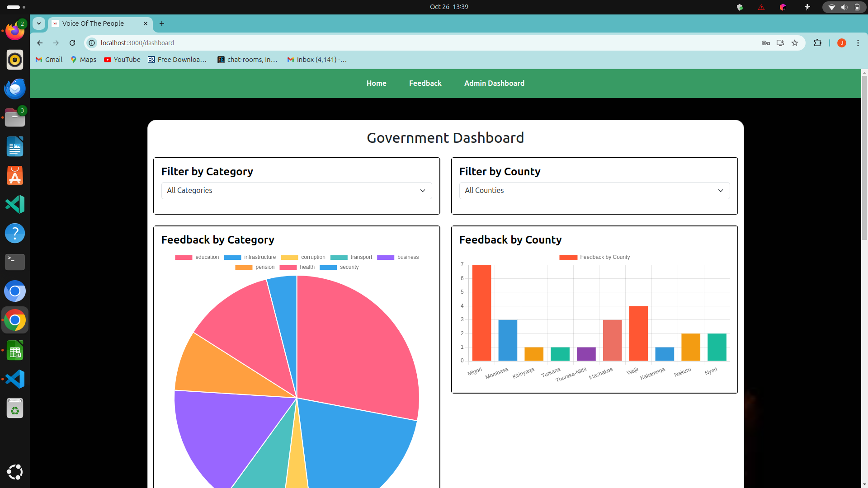The image size is (868, 488).
Task: Expand the All Categories dropdown
Action: [x=296, y=191]
